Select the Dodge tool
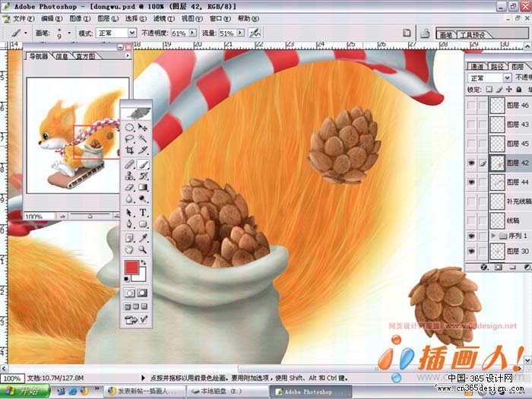Image resolution: width=532 pixels, height=399 pixels. click(143, 199)
